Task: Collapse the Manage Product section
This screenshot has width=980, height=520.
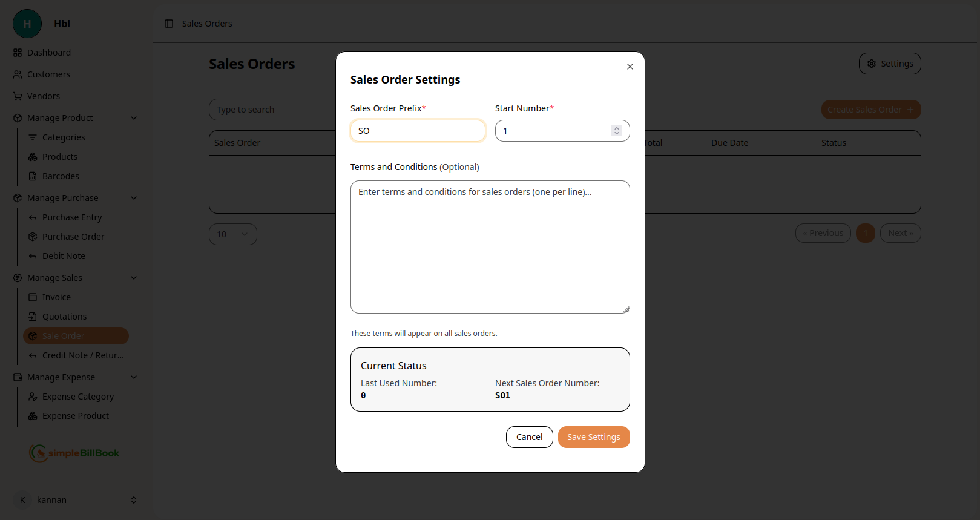Action: pos(134,118)
